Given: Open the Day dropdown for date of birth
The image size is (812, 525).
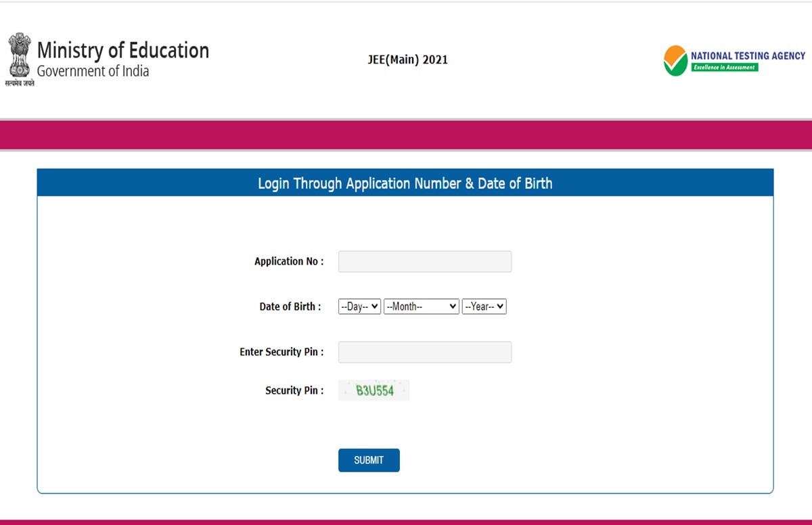Looking at the screenshot, I should [359, 306].
